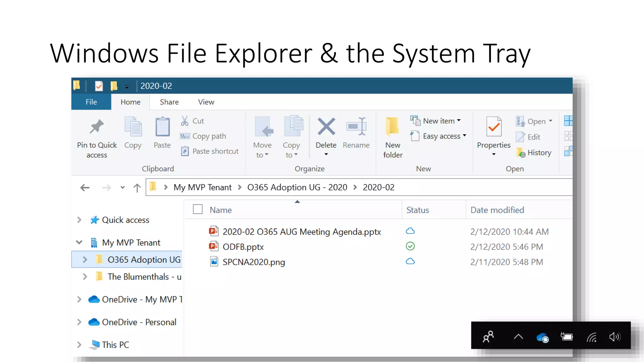The width and height of the screenshot is (644, 362).
Task: Click the speaker volume icon in system tray
Action: [x=614, y=337]
